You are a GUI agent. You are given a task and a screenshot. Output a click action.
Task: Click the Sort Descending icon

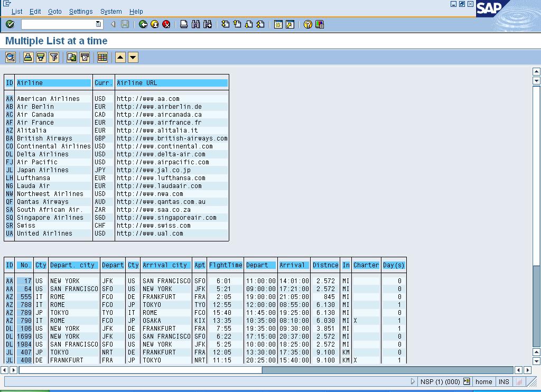(41, 57)
